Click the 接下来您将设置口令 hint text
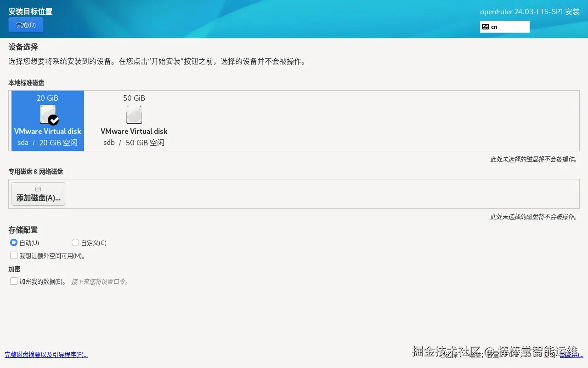This screenshot has height=368, width=588. 101,282
